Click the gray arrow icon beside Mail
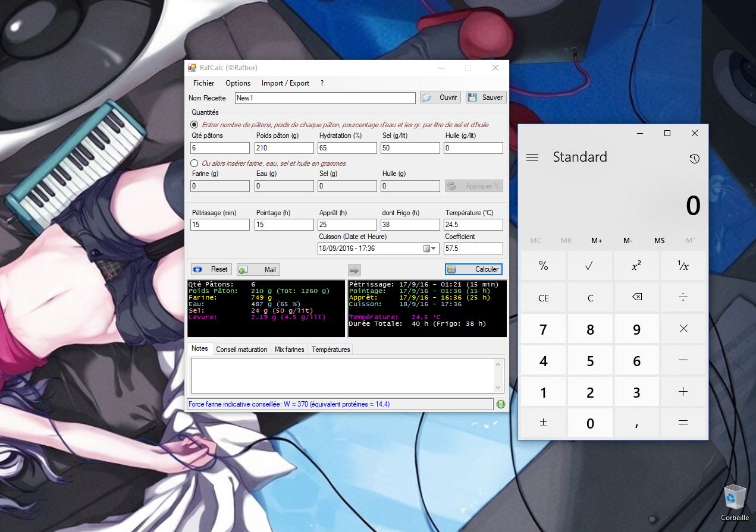 (354, 269)
